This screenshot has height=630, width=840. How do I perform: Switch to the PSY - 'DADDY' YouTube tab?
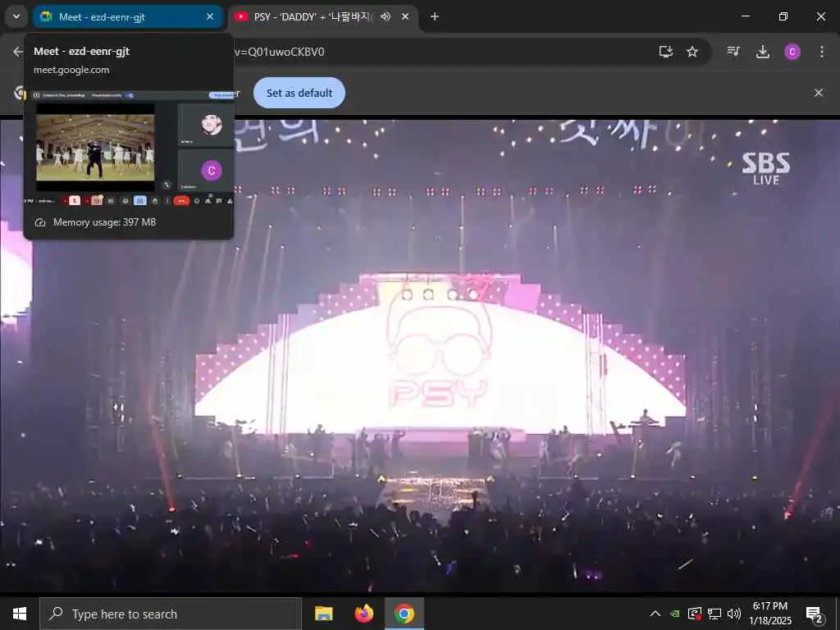(311, 16)
